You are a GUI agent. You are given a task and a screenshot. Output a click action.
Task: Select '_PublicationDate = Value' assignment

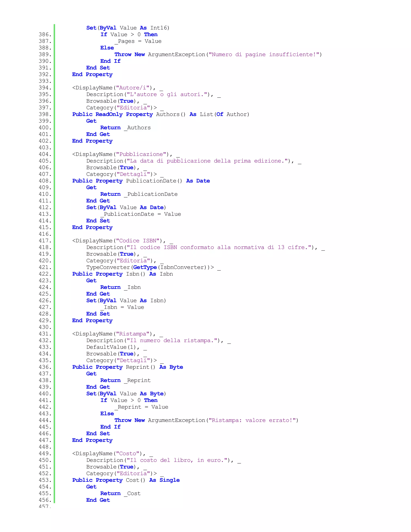coord(141,214)
